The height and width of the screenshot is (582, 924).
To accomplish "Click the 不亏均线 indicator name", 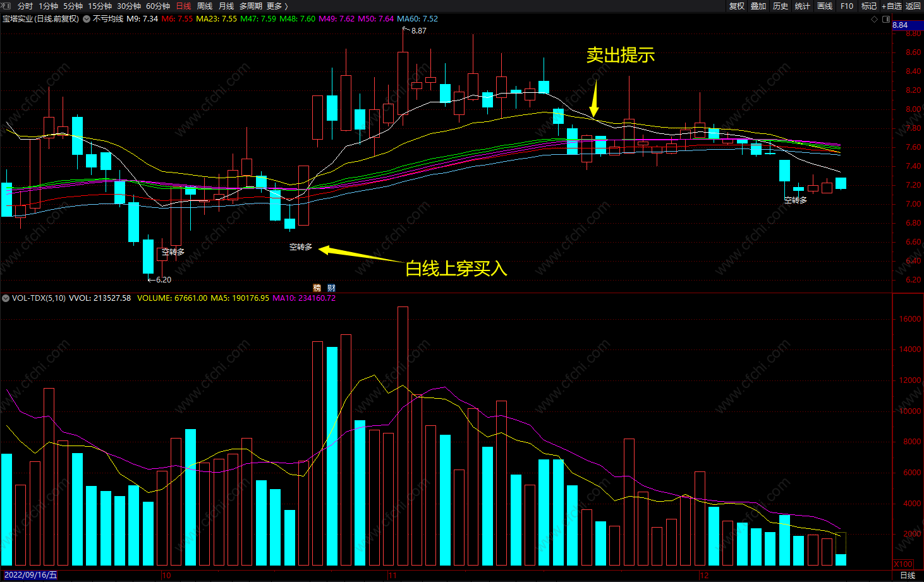I will (108, 19).
